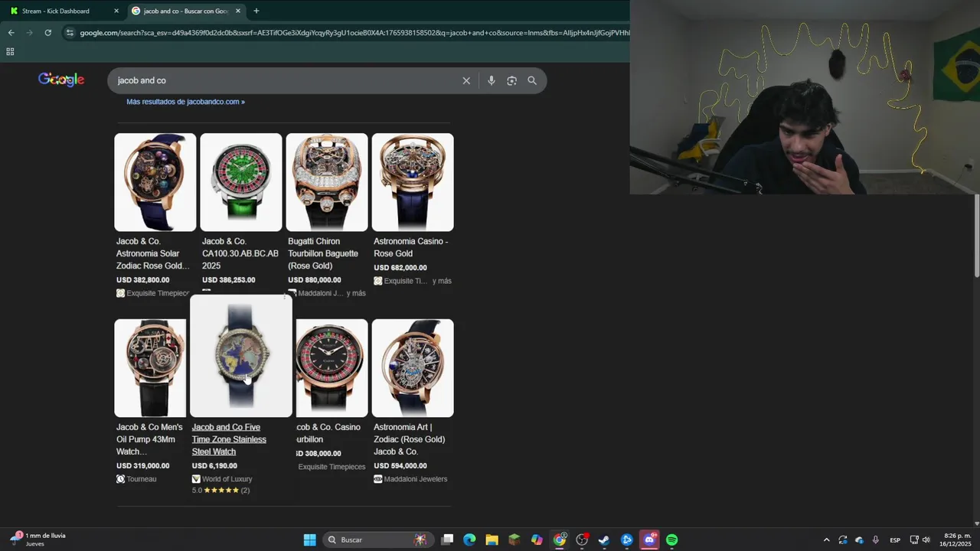The width and height of the screenshot is (980, 551).
Task: Open the weather widget showing lluvia
Action: point(38,540)
